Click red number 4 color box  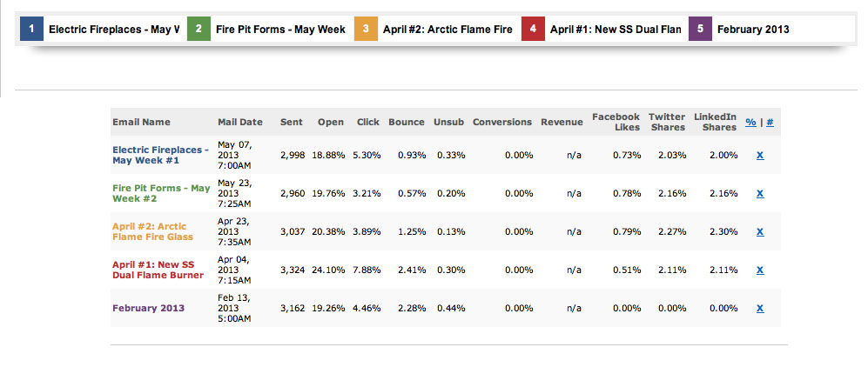534,29
